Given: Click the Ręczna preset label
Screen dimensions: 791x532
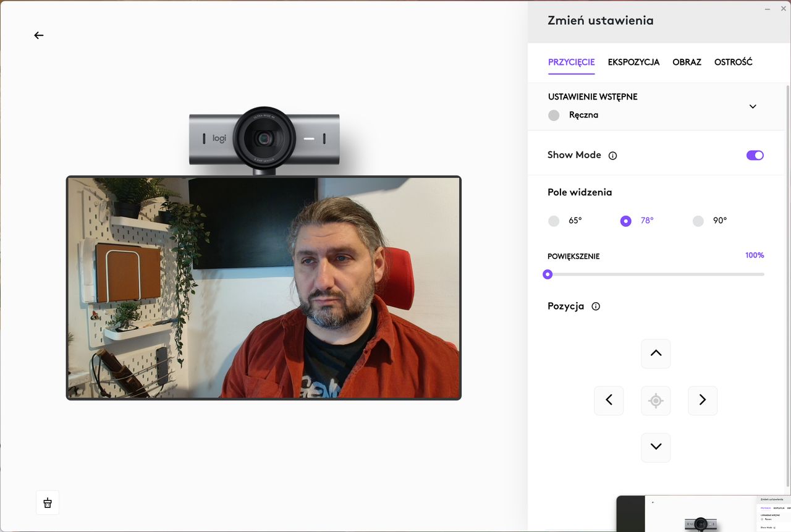Looking at the screenshot, I should 583,115.
